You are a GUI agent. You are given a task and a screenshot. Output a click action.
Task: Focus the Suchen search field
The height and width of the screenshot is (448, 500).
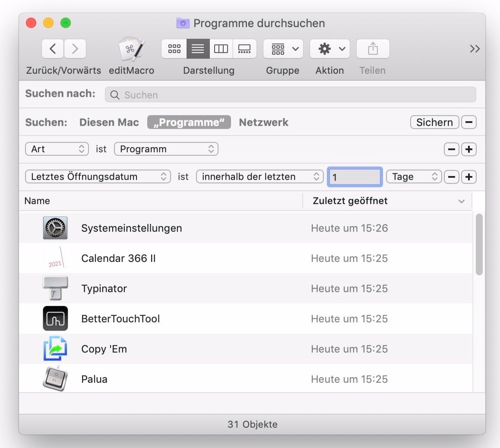pos(291,95)
